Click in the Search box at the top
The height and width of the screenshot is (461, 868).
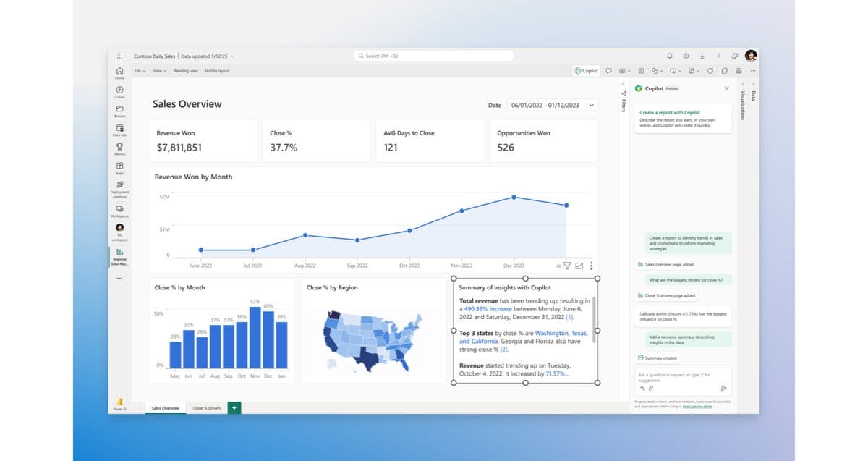pos(434,56)
